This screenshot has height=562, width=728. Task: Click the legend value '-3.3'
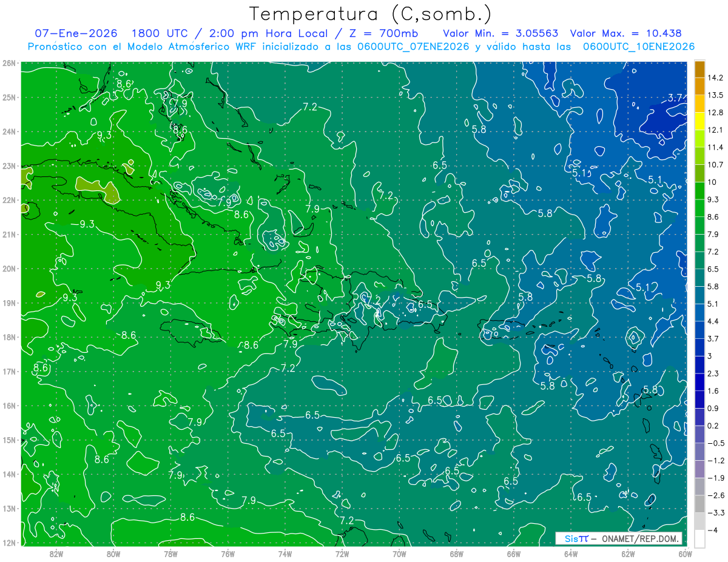(x=715, y=512)
